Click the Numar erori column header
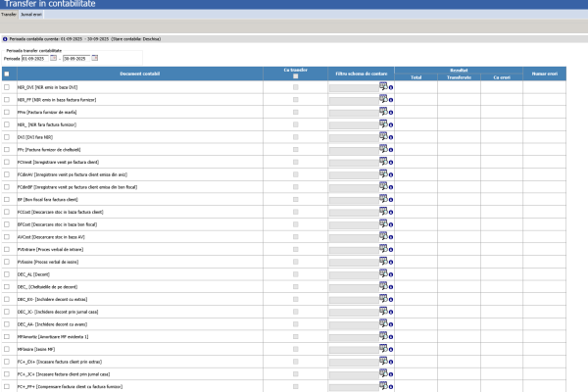588x392 pixels. click(x=545, y=73)
